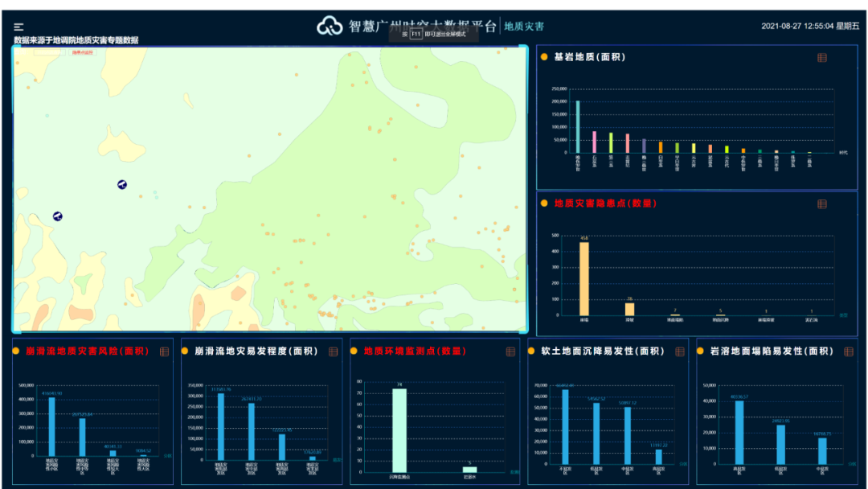Click the lower-left monitoring camera marker on map
The image size is (868, 489).
[x=58, y=216]
